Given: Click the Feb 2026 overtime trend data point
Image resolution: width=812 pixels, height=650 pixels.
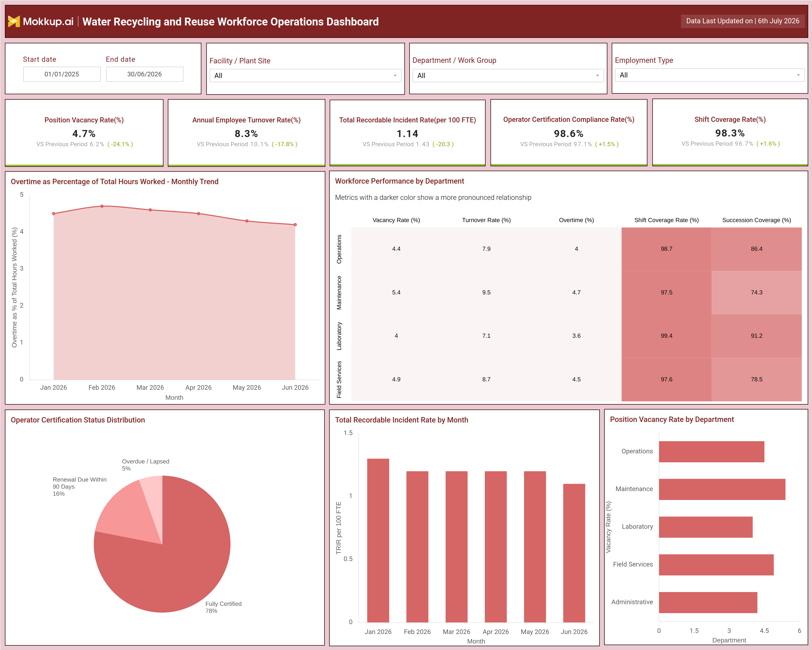Looking at the screenshot, I should (102, 206).
